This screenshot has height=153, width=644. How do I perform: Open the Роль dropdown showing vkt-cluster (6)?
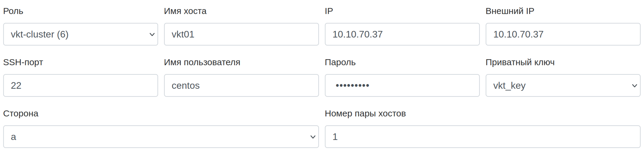point(80,34)
